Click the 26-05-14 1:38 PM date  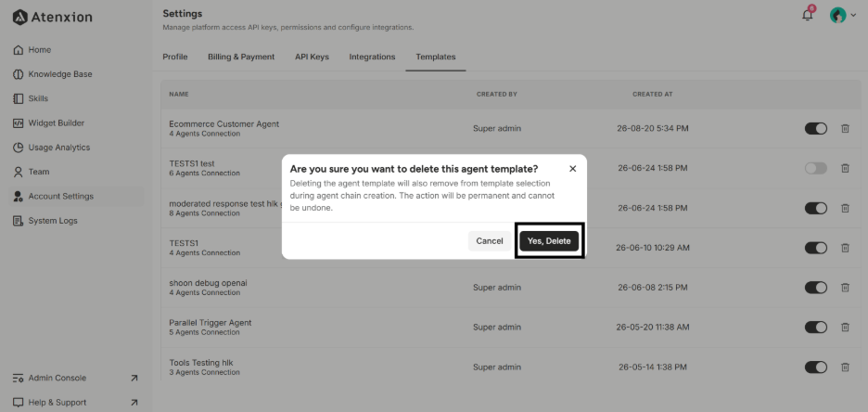pyautogui.click(x=653, y=367)
